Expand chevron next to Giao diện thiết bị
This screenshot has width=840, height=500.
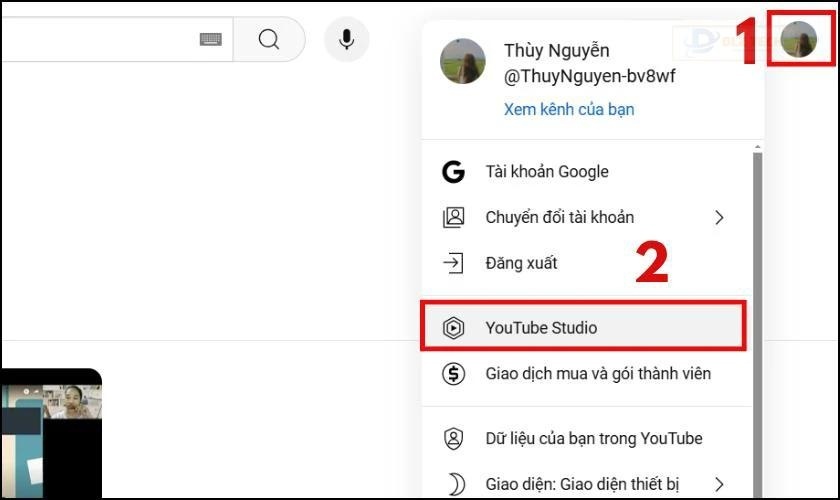[x=719, y=484]
